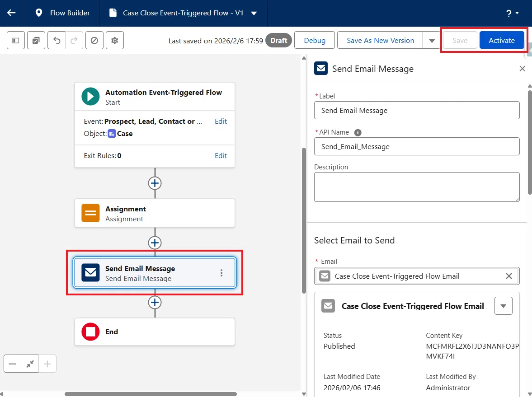Open Send Email Message node three-dot menu
Viewport: 532px width, 397px height.
221,273
